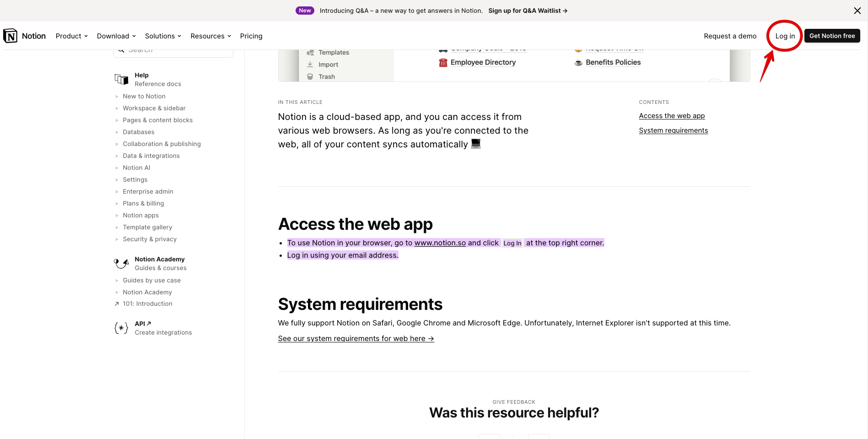Click the Access the web app heading
The width and height of the screenshot is (868, 439).
click(355, 224)
